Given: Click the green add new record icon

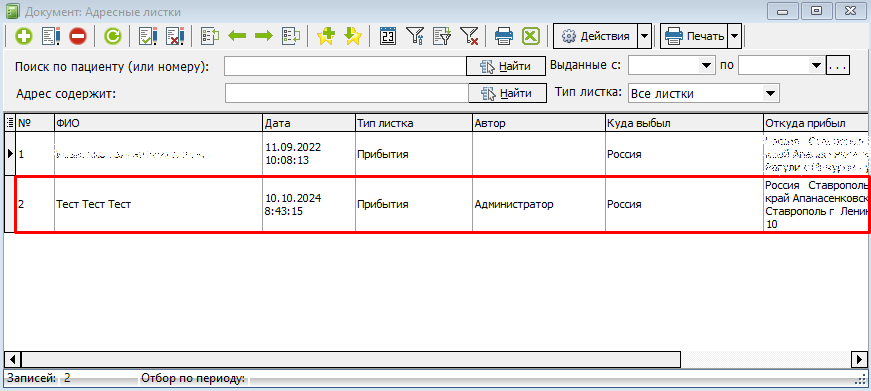Looking at the screenshot, I should [x=24, y=37].
